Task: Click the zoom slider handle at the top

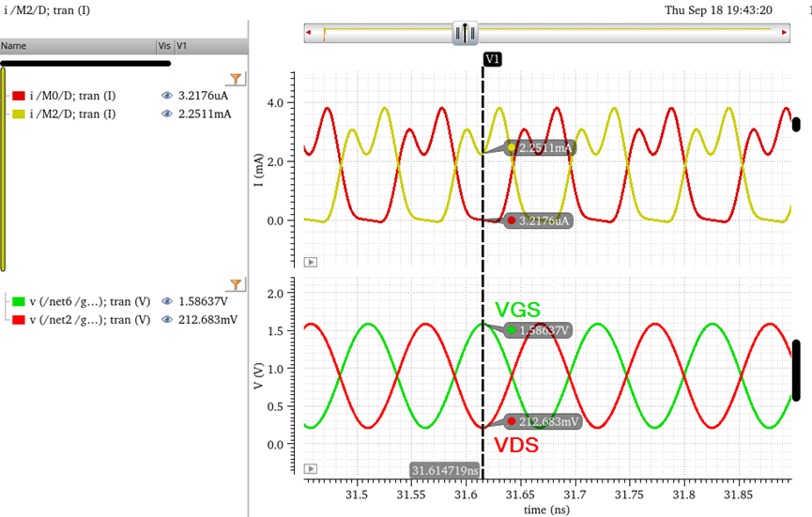Action: click(x=466, y=33)
